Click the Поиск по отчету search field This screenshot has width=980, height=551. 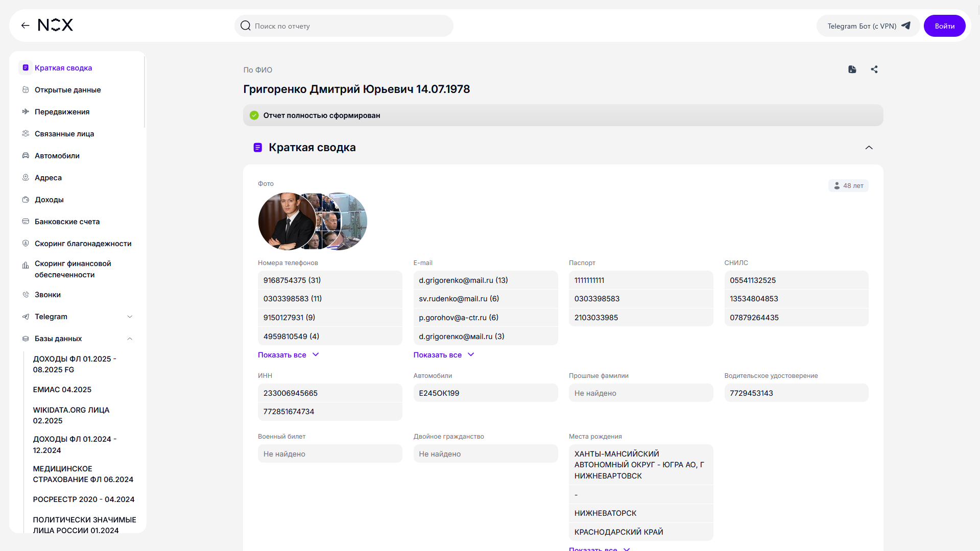pos(344,26)
